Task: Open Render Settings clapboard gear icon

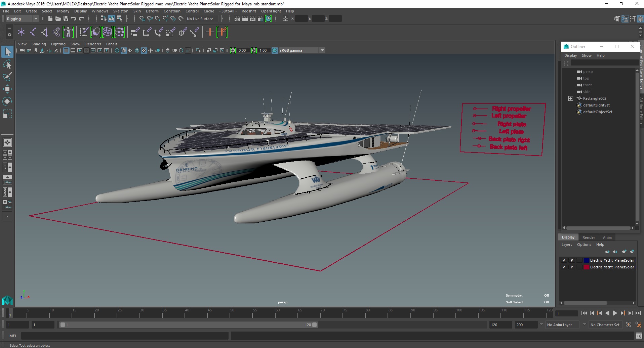Action: tap(260, 19)
